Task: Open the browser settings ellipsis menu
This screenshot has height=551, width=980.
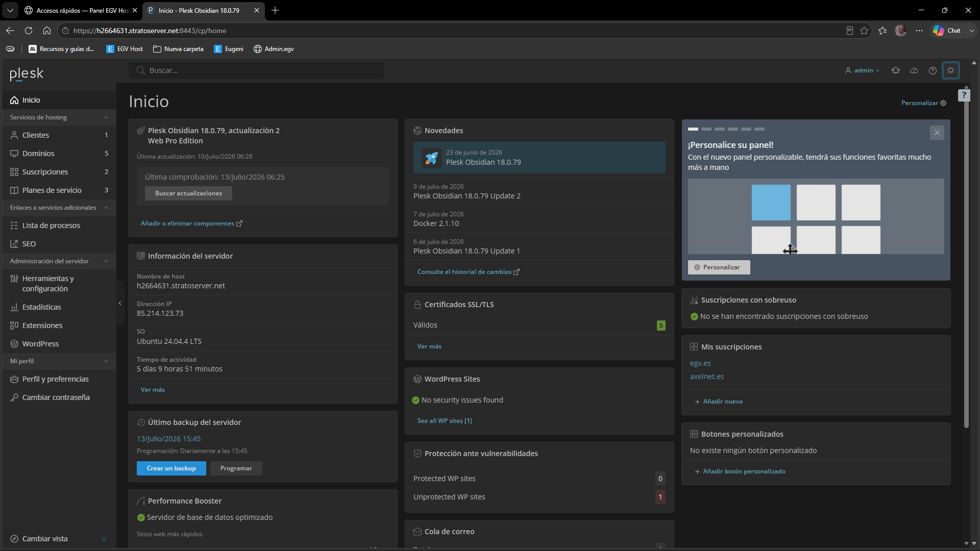Action: (x=919, y=31)
